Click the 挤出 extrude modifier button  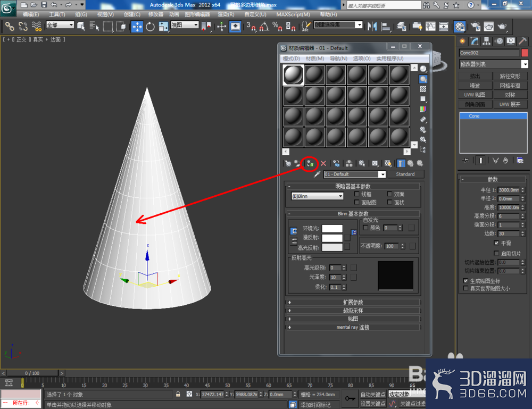pos(475,76)
